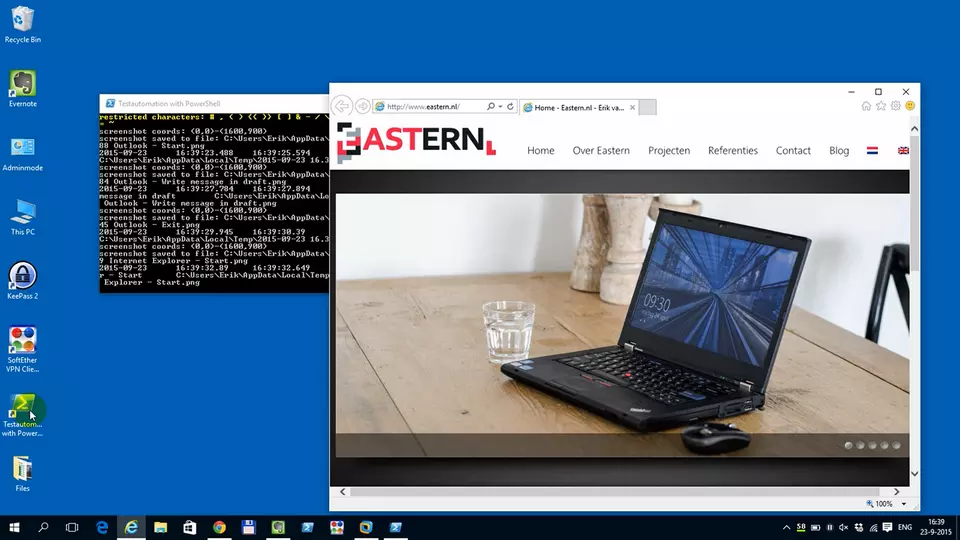Screen dimensions: 960x540
Task: Click the first carousel dot on the slideshow
Action: click(849, 445)
